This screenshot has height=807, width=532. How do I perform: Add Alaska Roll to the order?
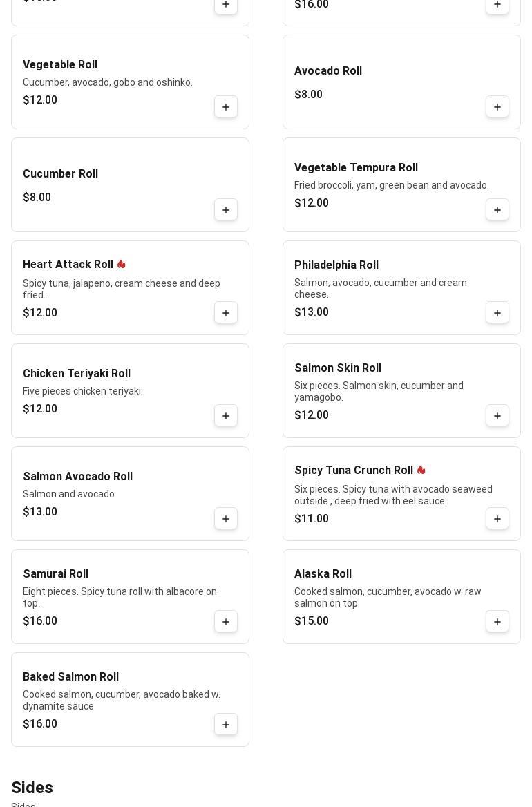(x=497, y=622)
